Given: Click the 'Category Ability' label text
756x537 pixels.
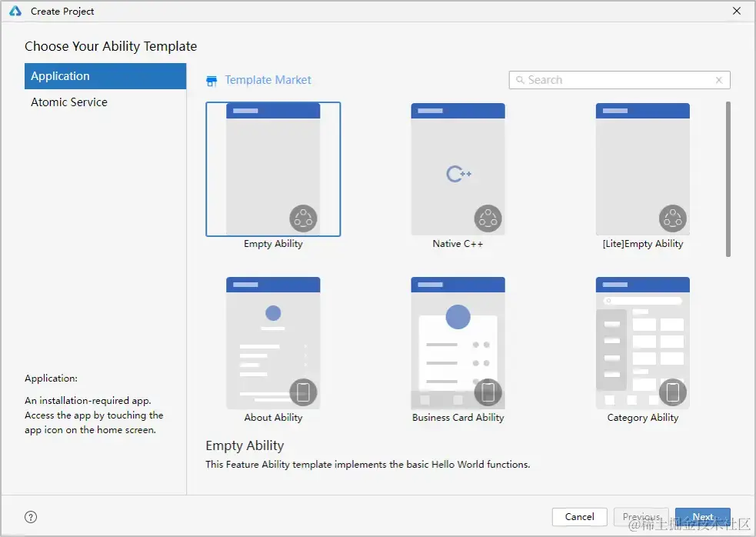Looking at the screenshot, I should 643,417.
